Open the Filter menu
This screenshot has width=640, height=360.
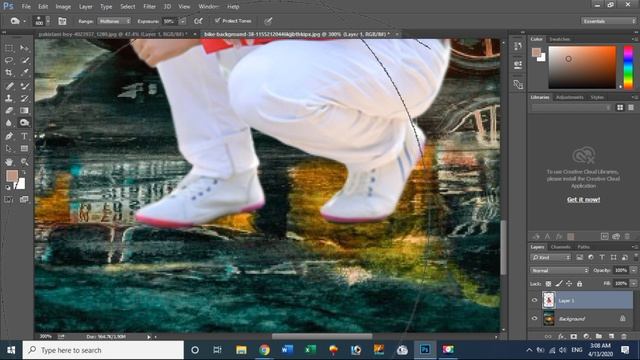(x=149, y=7)
